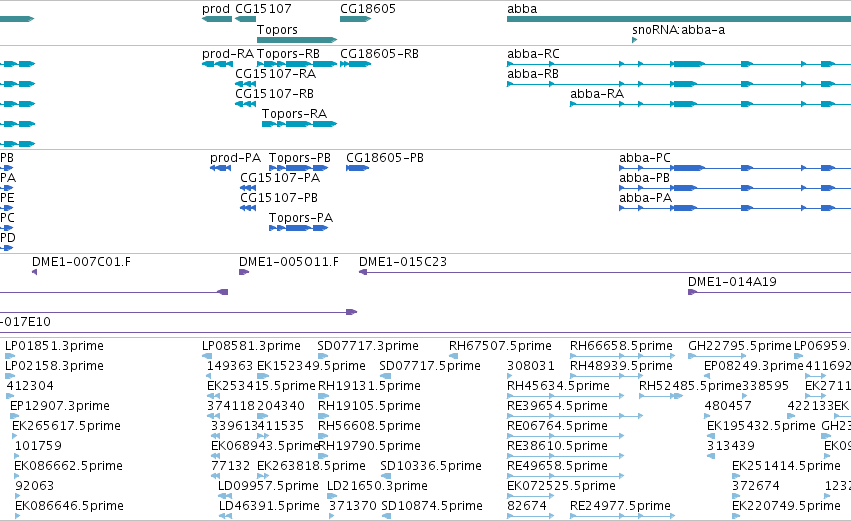Select the Topors-PA protein label
The width and height of the screenshot is (851, 521).
[x=301, y=218]
